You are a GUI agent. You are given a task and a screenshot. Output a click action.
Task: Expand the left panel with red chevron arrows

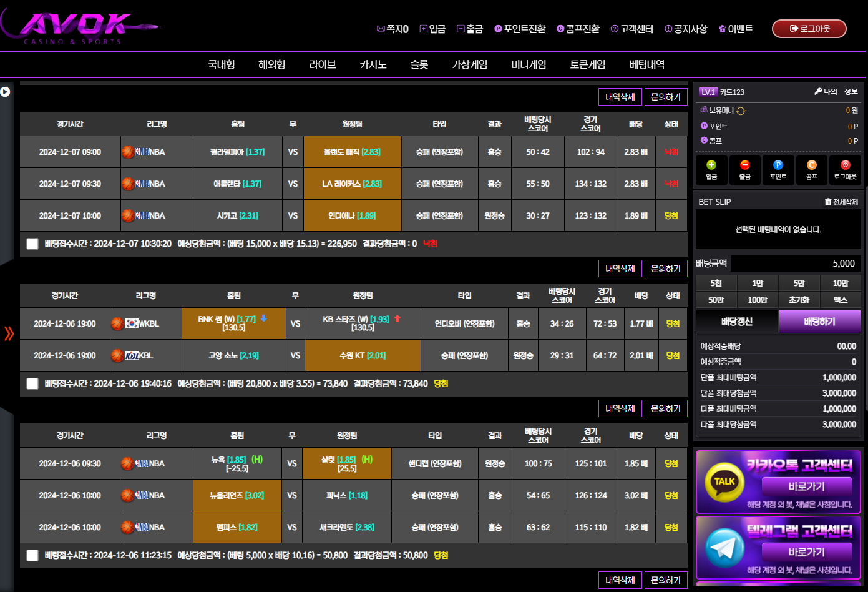(x=9, y=333)
